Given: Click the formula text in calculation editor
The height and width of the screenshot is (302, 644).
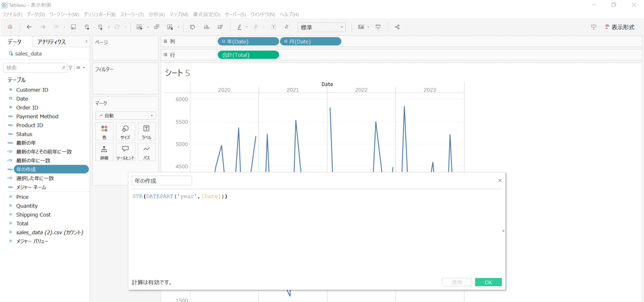Looking at the screenshot, I should tap(180, 196).
